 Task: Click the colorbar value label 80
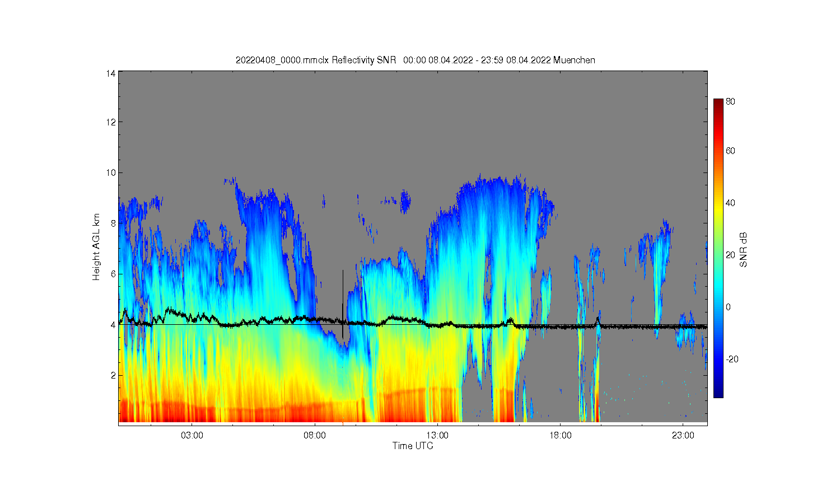pyautogui.click(x=730, y=102)
